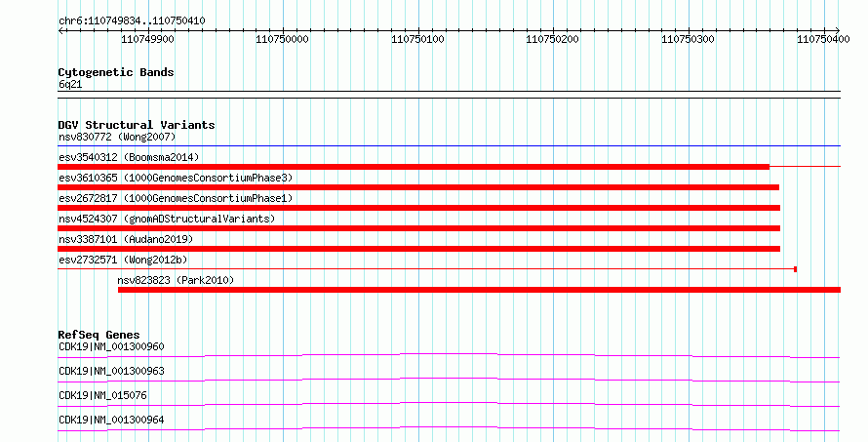Click the red nsv823823 variant bar
Viewport: 868px width, 442px height.
[x=480, y=290]
